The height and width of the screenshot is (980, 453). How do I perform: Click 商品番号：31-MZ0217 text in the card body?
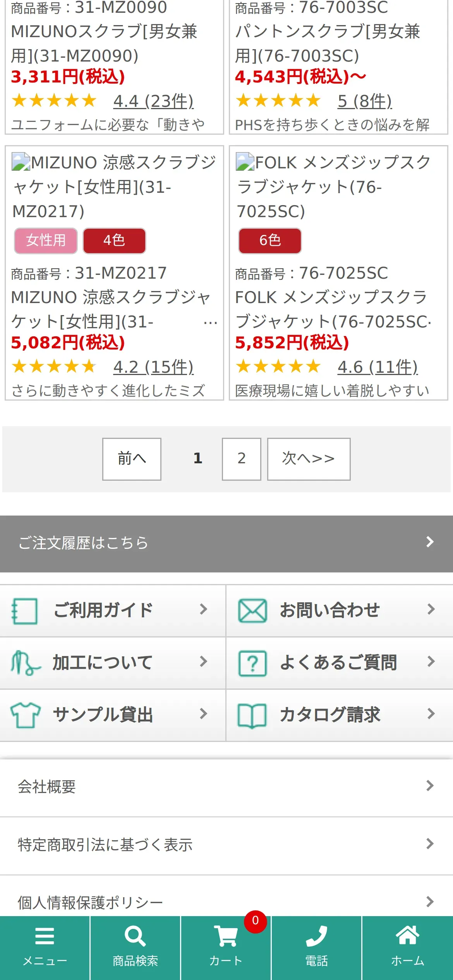(89, 273)
